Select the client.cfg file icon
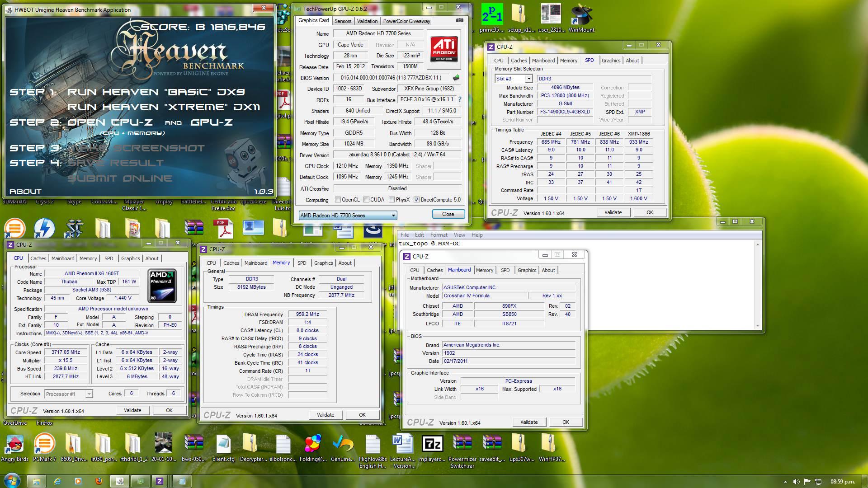 coord(223,448)
